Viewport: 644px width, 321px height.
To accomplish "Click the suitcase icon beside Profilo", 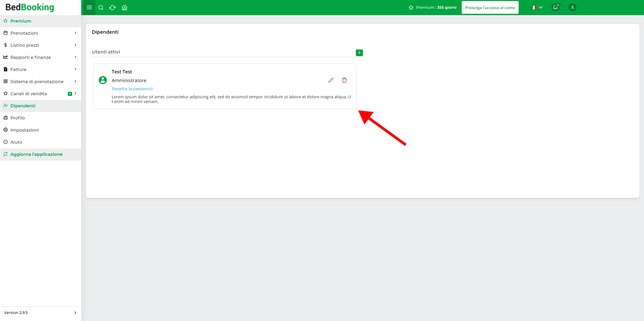I will click(5, 118).
